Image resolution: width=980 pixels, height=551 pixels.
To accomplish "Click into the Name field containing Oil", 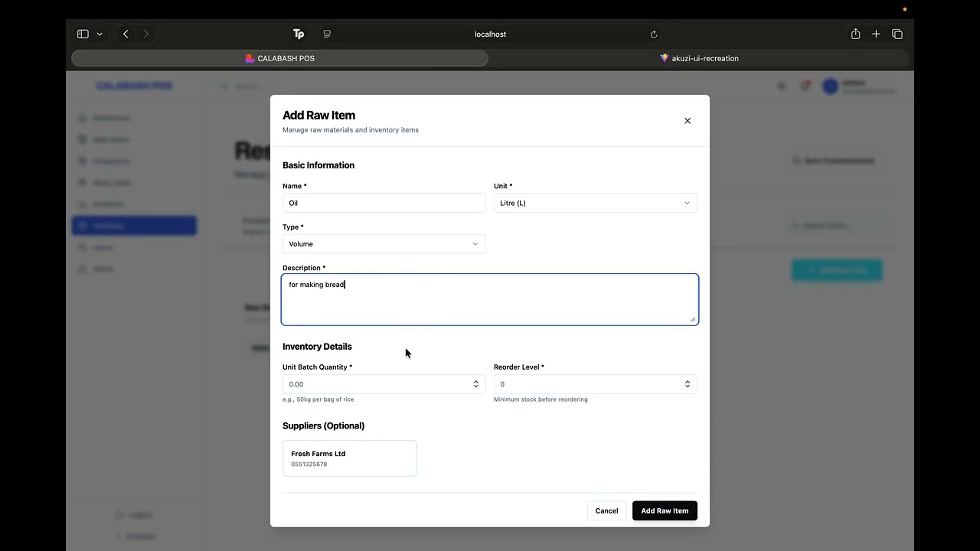I will (384, 203).
